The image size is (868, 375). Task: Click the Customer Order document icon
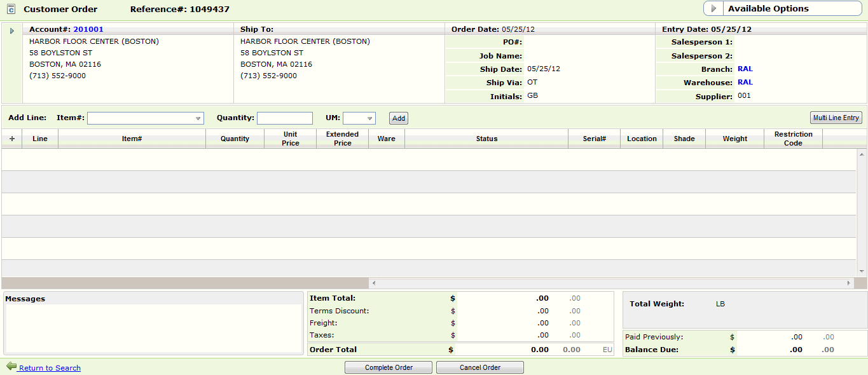(x=11, y=10)
